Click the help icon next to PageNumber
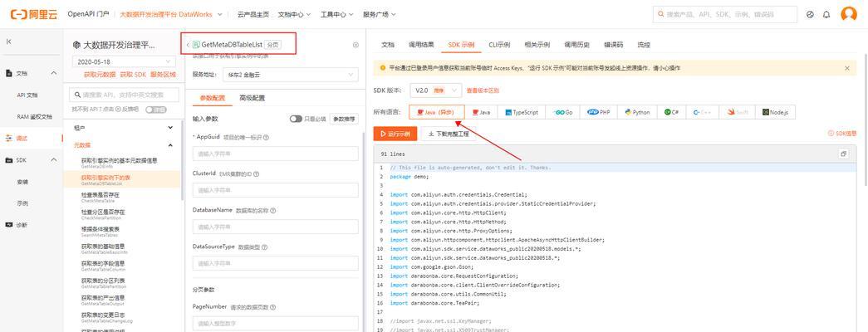 [273, 307]
